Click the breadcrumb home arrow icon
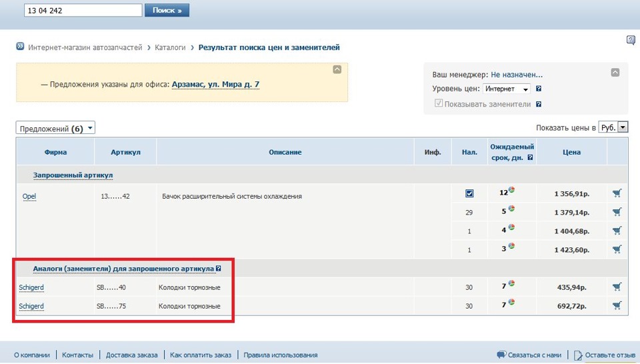The width and height of the screenshot is (640, 364). (x=20, y=47)
